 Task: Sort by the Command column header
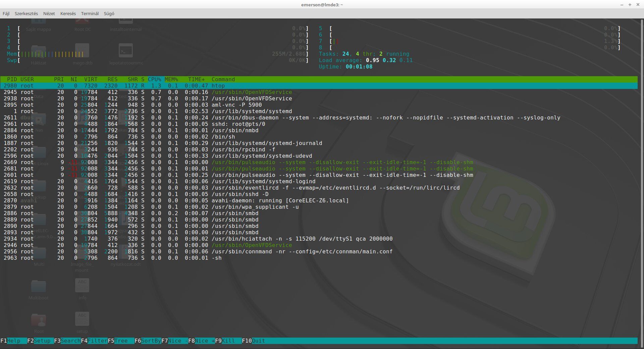point(223,80)
